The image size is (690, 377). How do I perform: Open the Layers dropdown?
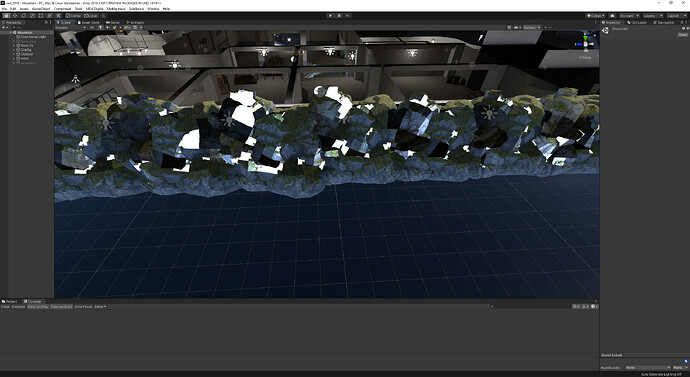[653, 15]
